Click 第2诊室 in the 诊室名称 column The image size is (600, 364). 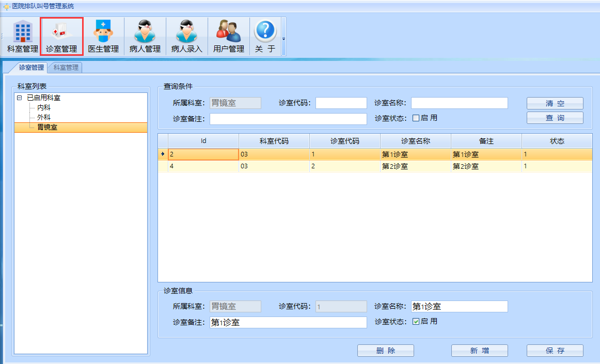tap(416, 166)
